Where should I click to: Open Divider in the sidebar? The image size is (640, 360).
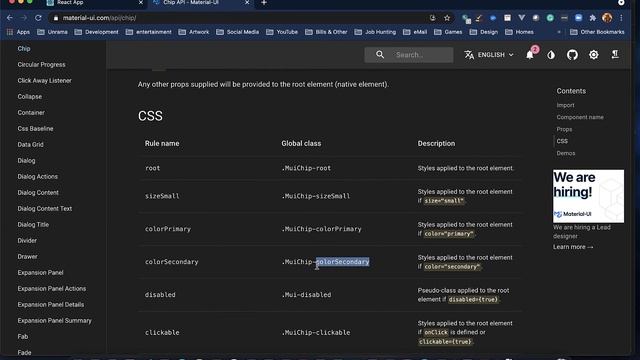coord(27,240)
